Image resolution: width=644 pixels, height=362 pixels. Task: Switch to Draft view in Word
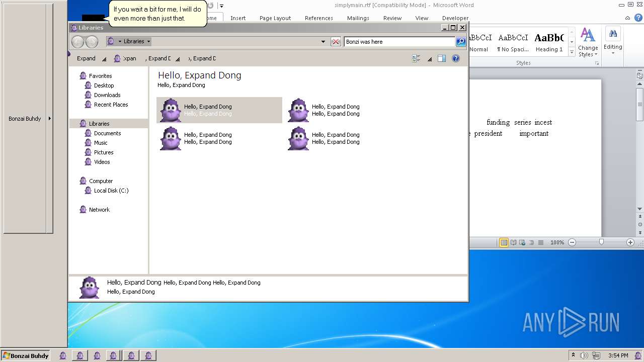point(541,242)
